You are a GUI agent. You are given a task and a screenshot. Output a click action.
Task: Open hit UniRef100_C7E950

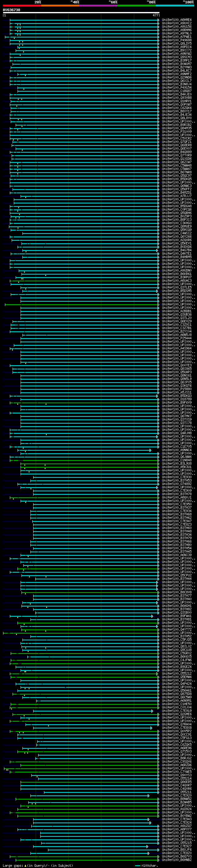(177, 504)
